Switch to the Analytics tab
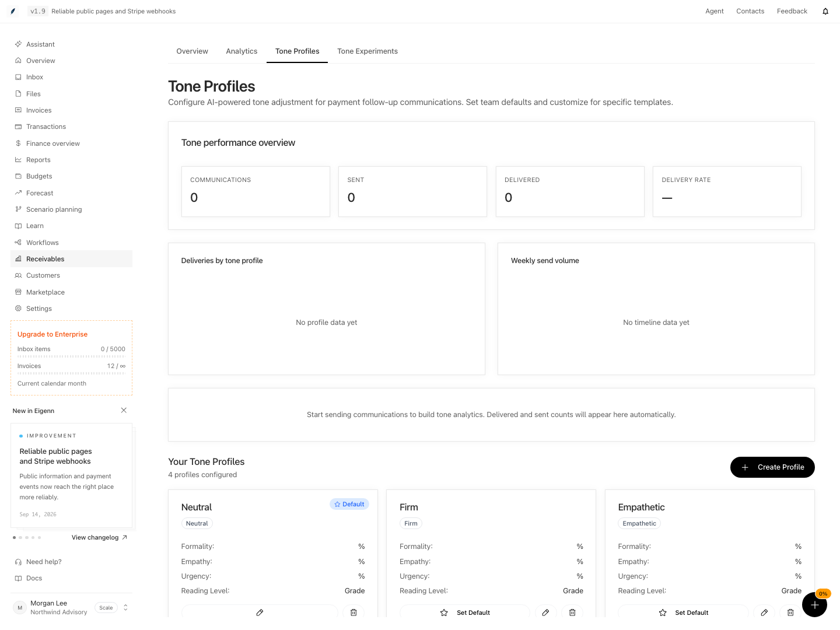840x630 pixels. click(242, 51)
